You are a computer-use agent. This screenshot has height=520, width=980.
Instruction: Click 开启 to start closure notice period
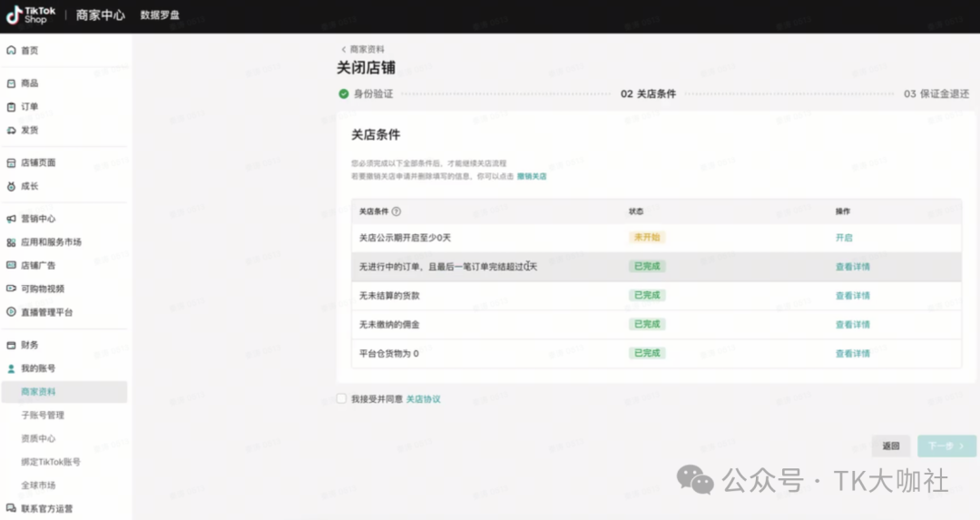click(x=844, y=238)
